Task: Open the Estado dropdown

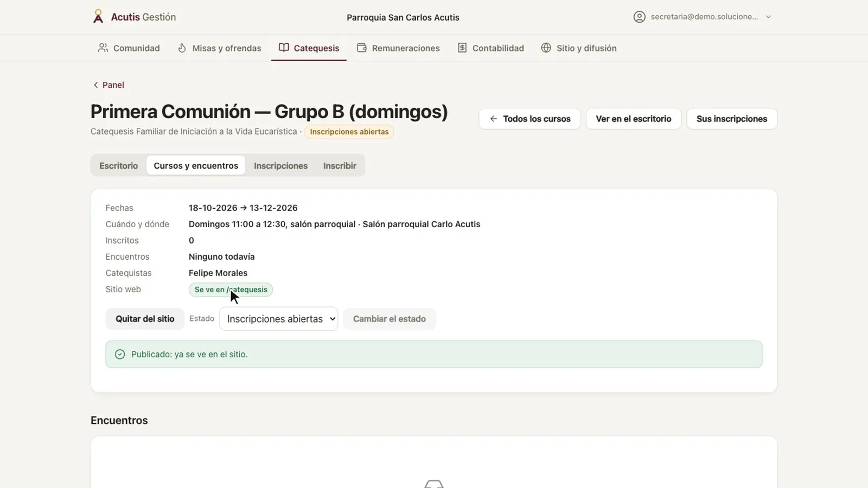Action: click(x=278, y=319)
